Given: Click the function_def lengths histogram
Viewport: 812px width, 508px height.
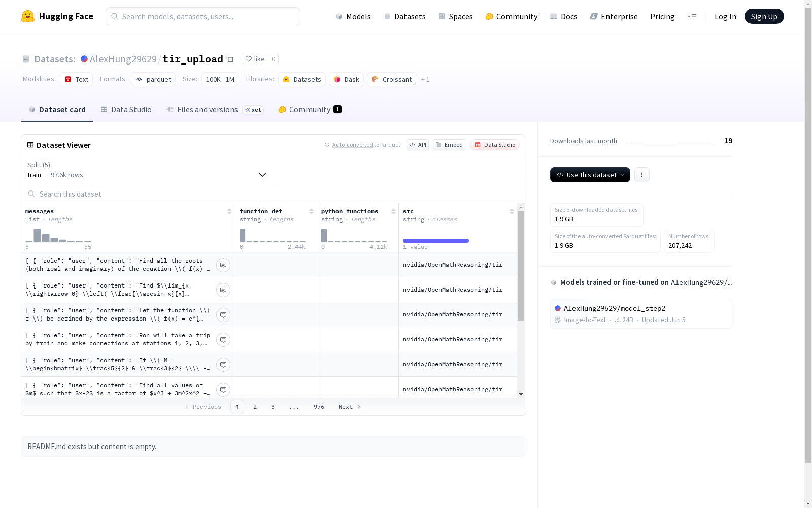Looking at the screenshot, I should (x=273, y=235).
